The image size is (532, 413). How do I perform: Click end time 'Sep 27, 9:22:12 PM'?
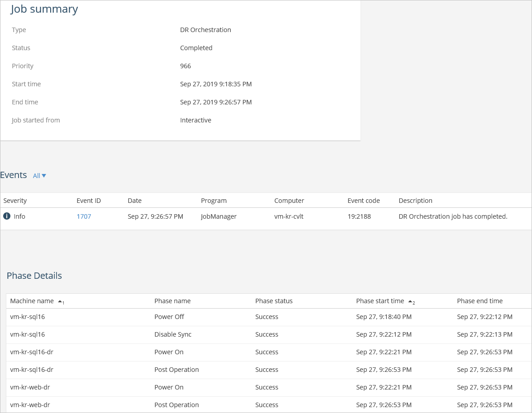point(484,317)
